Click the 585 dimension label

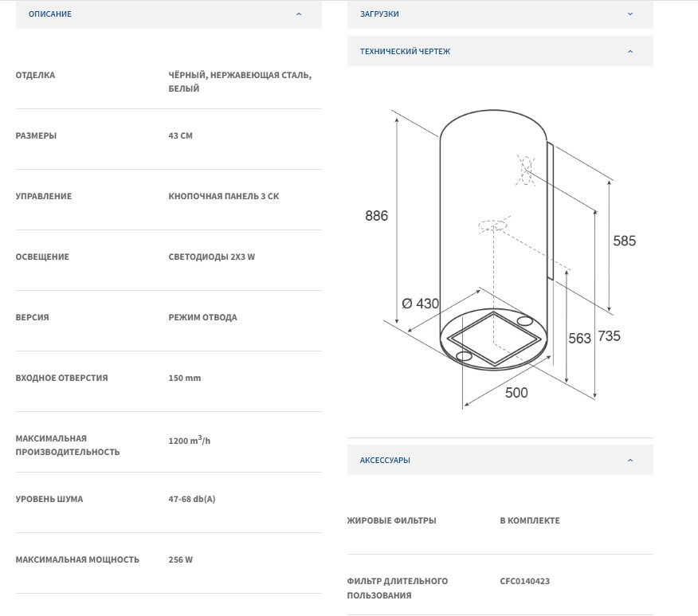(x=624, y=241)
